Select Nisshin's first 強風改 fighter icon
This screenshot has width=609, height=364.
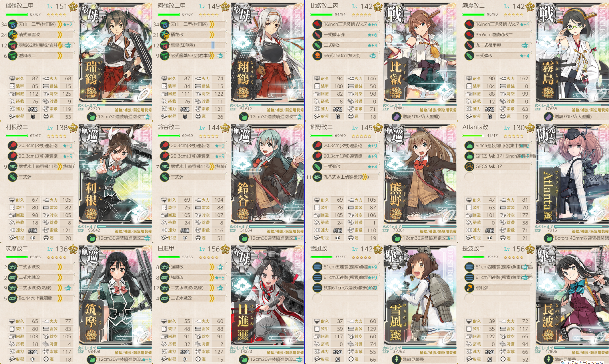(x=165, y=267)
